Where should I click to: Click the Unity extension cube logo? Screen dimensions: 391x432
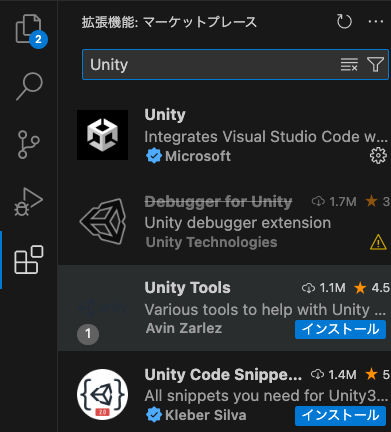(103, 135)
